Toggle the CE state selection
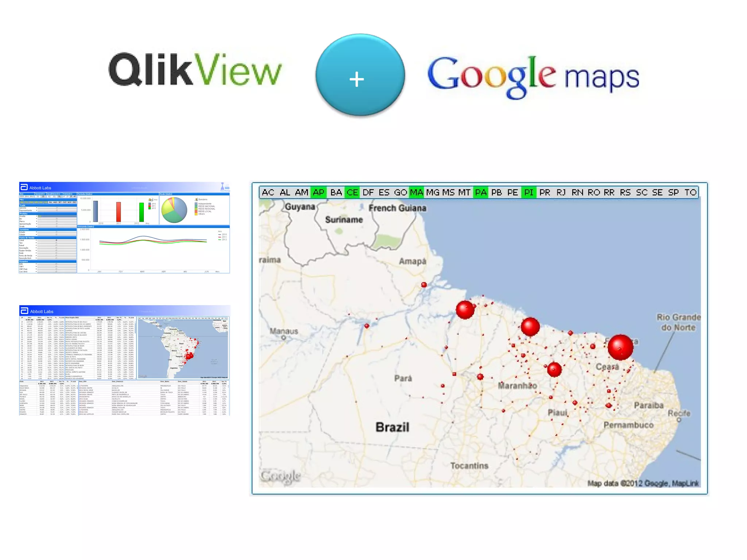747x560 pixels. (352, 192)
